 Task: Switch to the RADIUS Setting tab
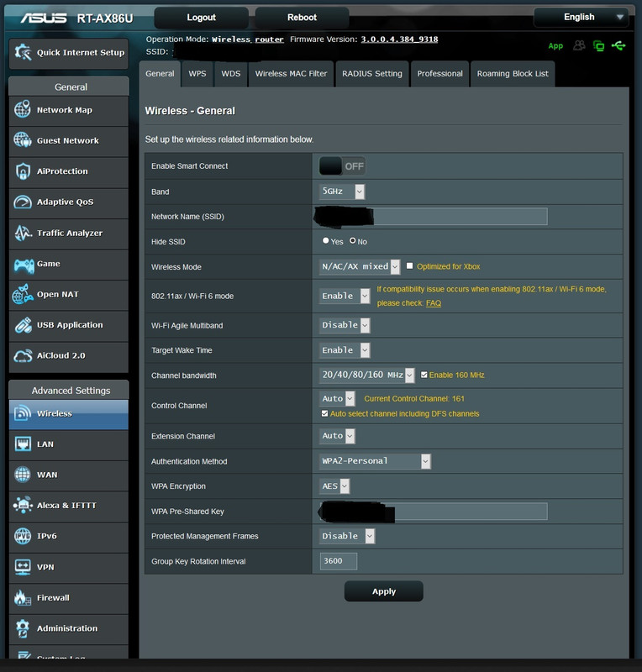tap(372, 74)
